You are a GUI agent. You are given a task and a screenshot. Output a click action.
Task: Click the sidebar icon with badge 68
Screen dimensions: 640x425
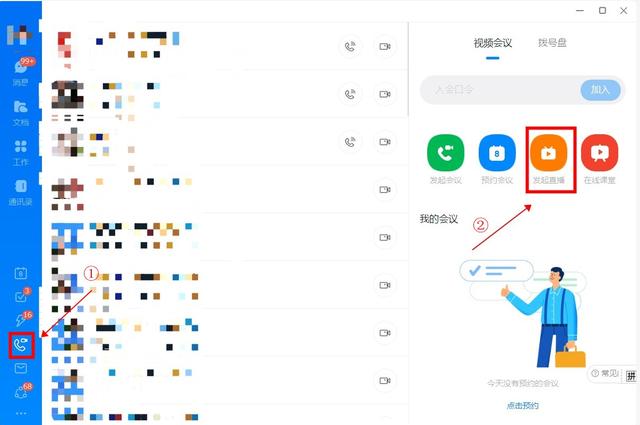[22, 391]
